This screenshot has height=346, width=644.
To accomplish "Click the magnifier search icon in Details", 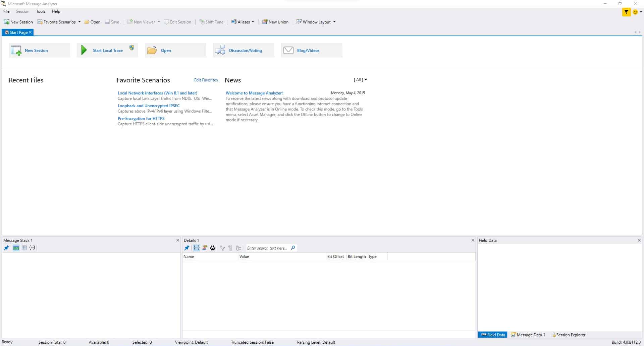I will (x=293, y=248).
